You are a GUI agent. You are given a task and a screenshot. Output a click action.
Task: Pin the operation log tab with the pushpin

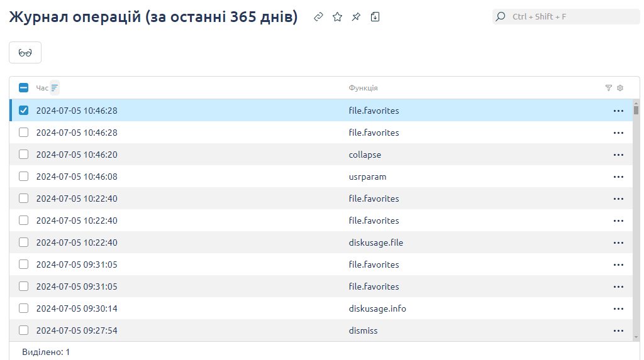[356, 17]
